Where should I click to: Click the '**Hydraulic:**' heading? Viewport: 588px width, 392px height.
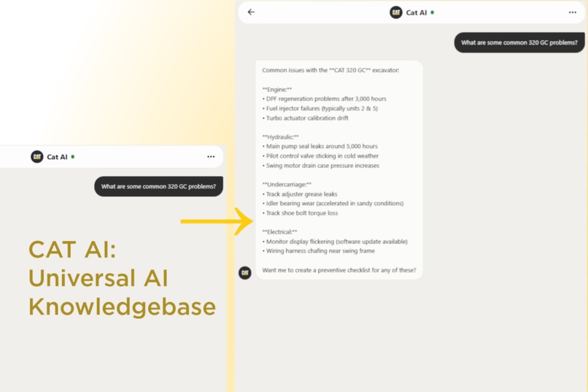pos(280,137)
